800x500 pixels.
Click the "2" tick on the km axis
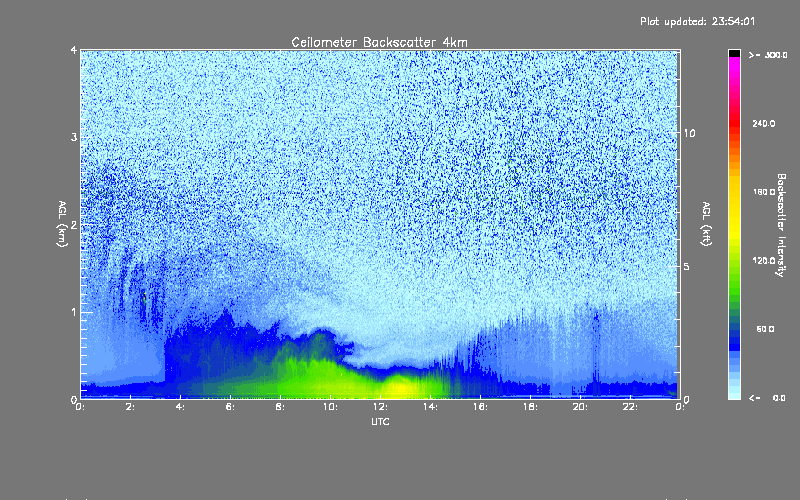pos(74,224)
